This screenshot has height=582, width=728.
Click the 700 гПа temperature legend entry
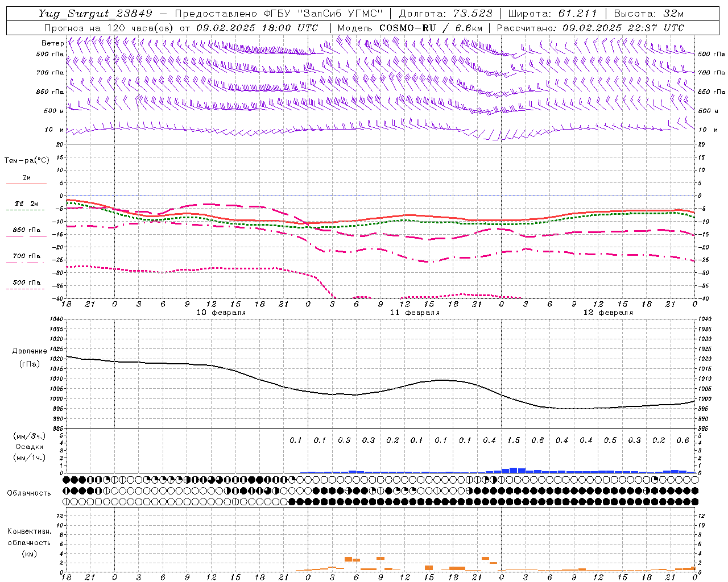coord(27,256)
